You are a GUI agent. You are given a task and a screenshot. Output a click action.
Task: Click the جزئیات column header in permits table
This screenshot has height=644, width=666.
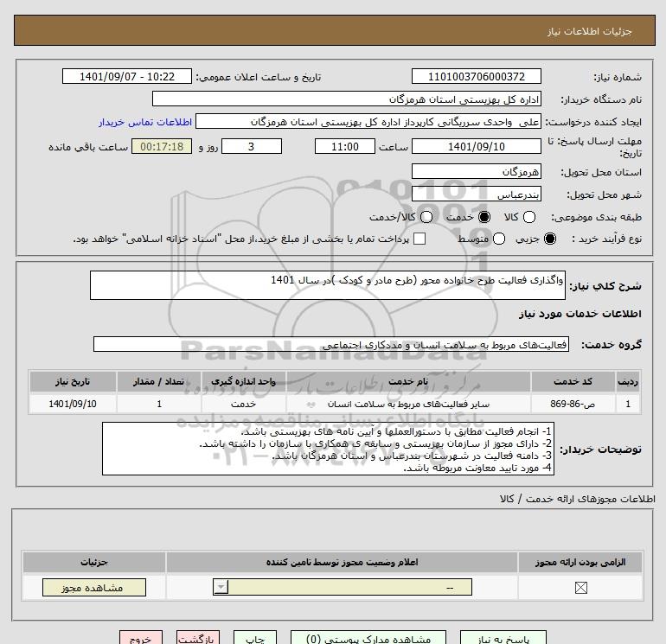pyautogui.click(x=94, y=562)
